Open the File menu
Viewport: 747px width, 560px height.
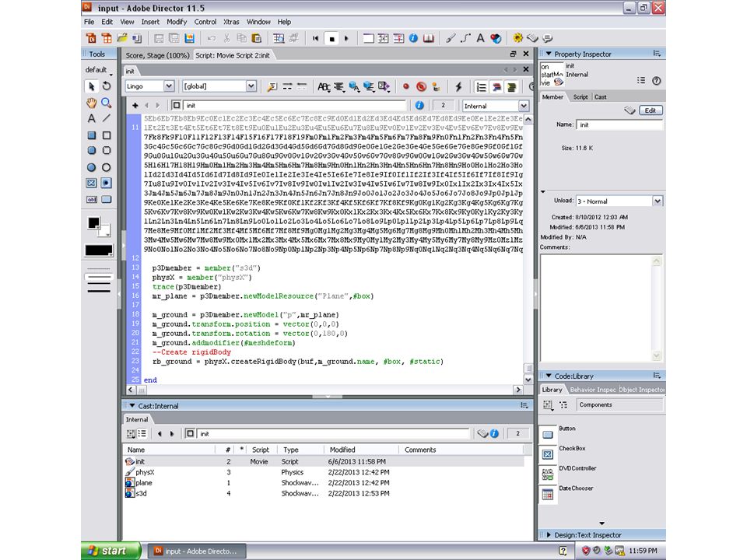(x=89, y=22)
